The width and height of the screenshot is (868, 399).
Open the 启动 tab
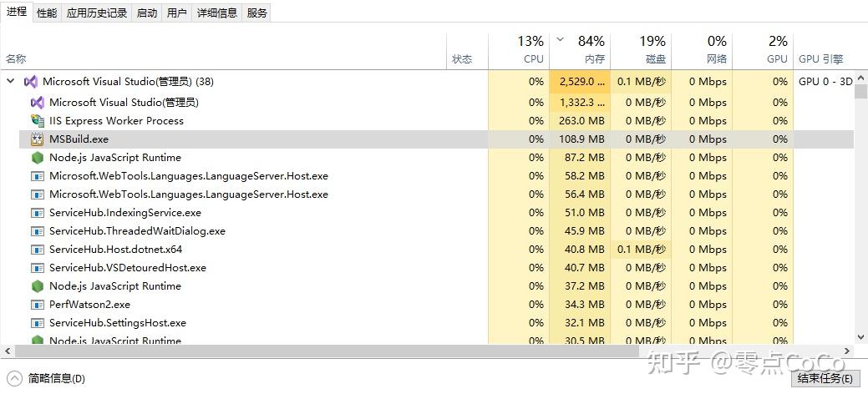click(x=147, y=13)
